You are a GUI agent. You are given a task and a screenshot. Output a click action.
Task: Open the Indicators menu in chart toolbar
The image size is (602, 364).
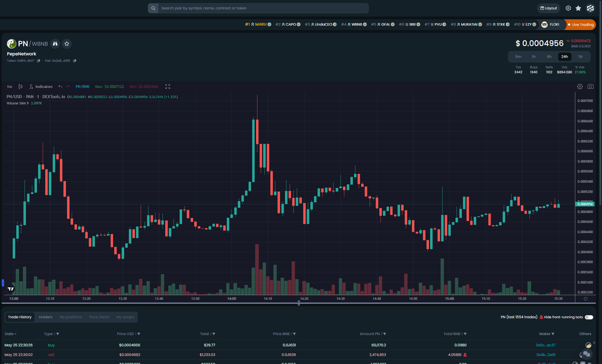(x=41, y=86)
